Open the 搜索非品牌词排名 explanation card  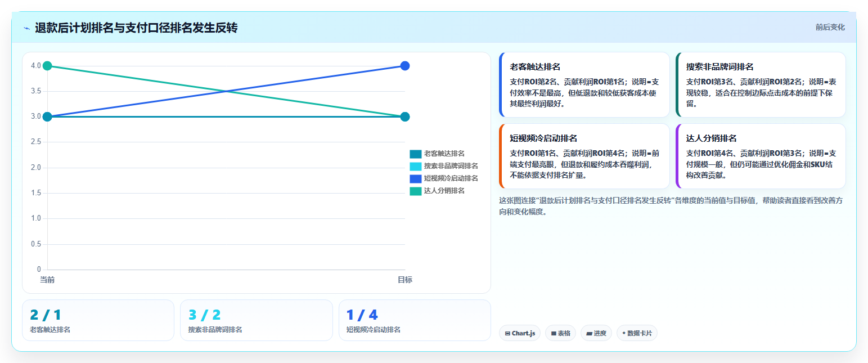click(x=761, y=84)
